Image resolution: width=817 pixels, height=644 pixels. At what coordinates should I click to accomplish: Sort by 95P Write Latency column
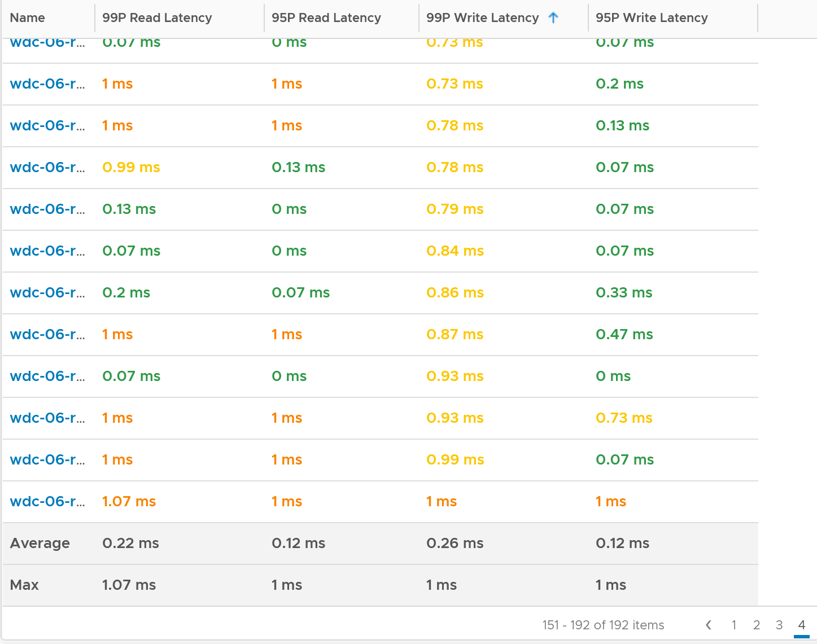652,17
